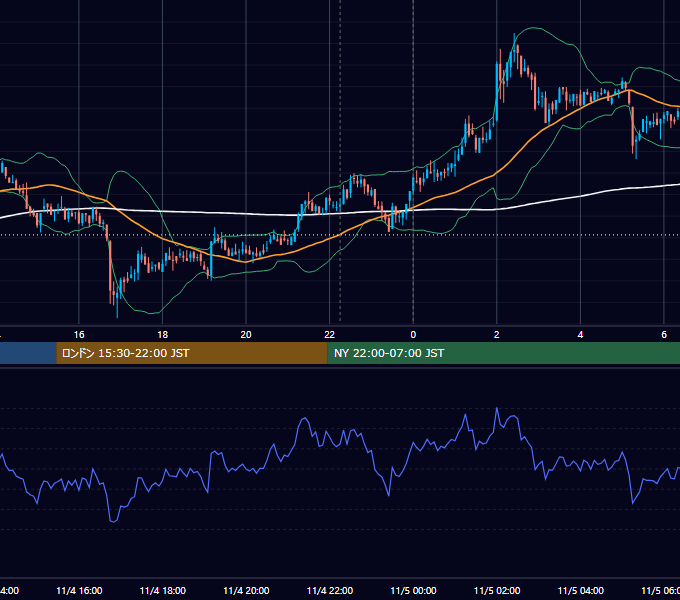
Task: Click the ロンドン 15:30-22:00 JST session bar
Action: coord(192,353)
